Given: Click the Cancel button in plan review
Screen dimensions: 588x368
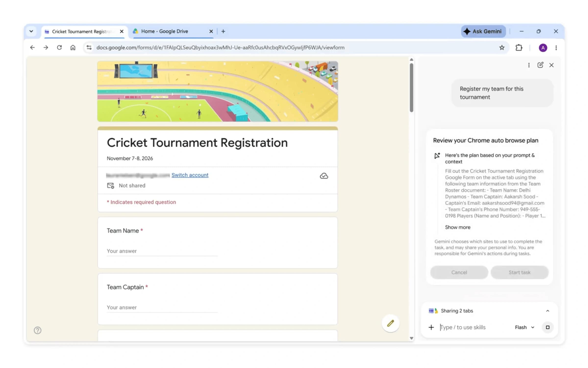Looking at the screenshot, I should (x=459, y=272).
